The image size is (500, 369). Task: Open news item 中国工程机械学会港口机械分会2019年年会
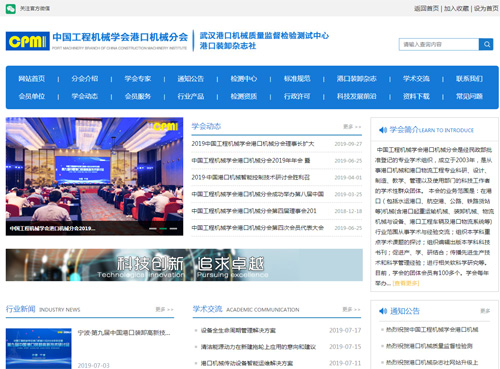tap(251, 161)
